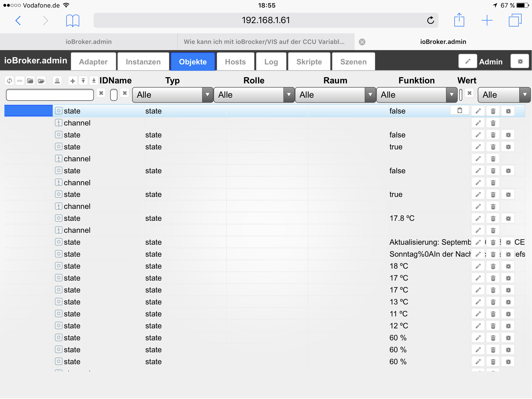Open the Skripte tab
The height and width of the screenshot is (399, 532).
pos(309,62)
